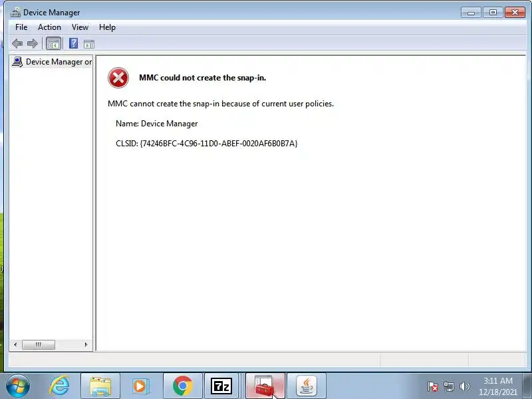This screenshot has width=532, height=399.
Task: Maximize the Device Manager window
Action: click(493, 13)
